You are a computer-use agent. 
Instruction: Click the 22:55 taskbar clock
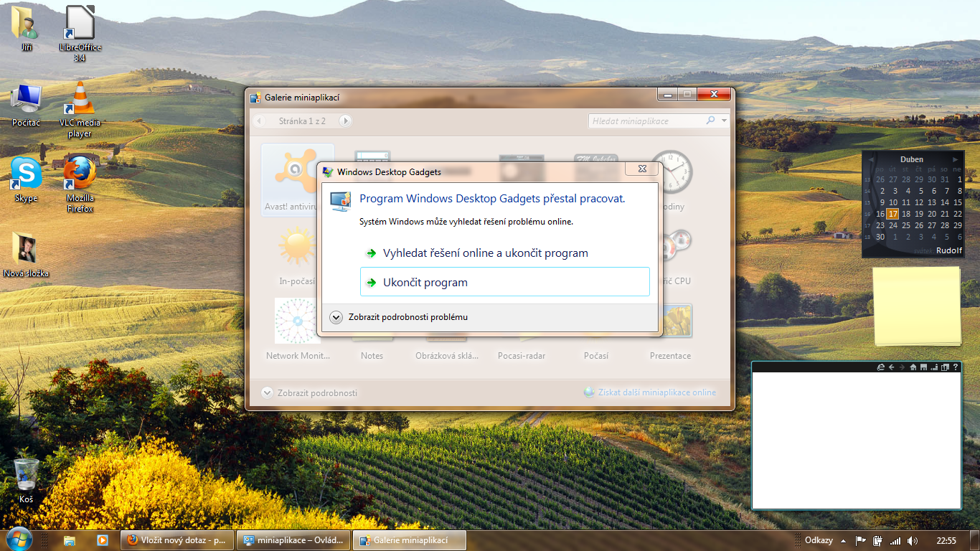coord(946,540)
